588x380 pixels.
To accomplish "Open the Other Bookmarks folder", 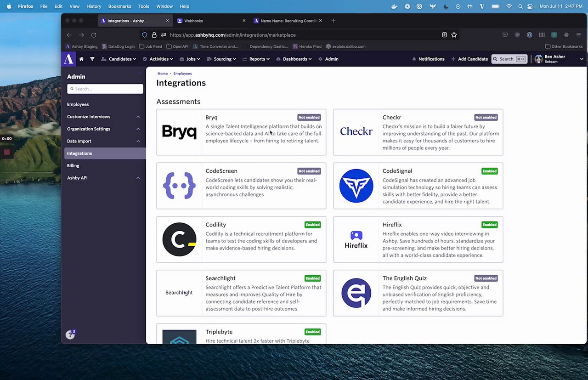I will coord(564,46).
